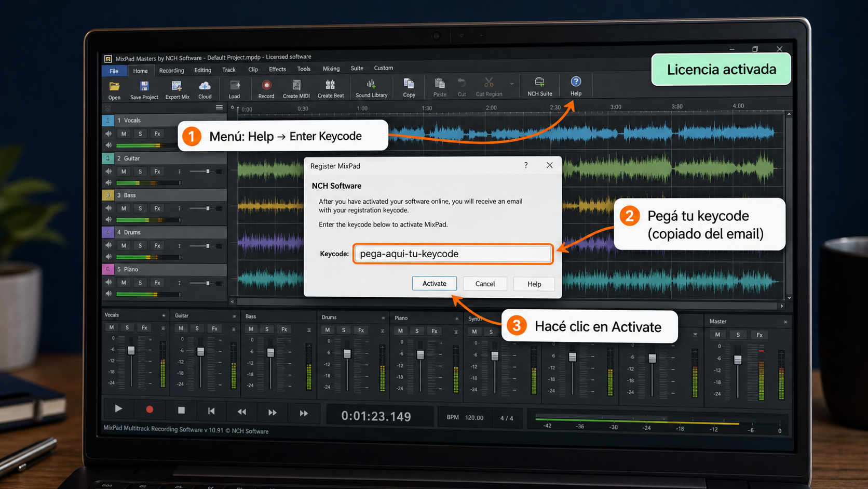Image resolution: width=868 pixels, height=489 pixels.
Task: Click the Help toolbar icon
Action: click(x=576, y=86)
